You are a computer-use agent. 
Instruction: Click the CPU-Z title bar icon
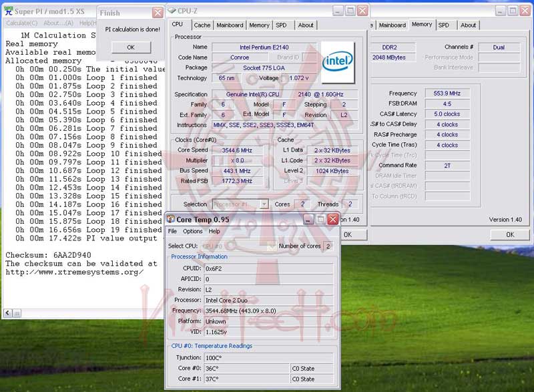(x=172, y=11)
